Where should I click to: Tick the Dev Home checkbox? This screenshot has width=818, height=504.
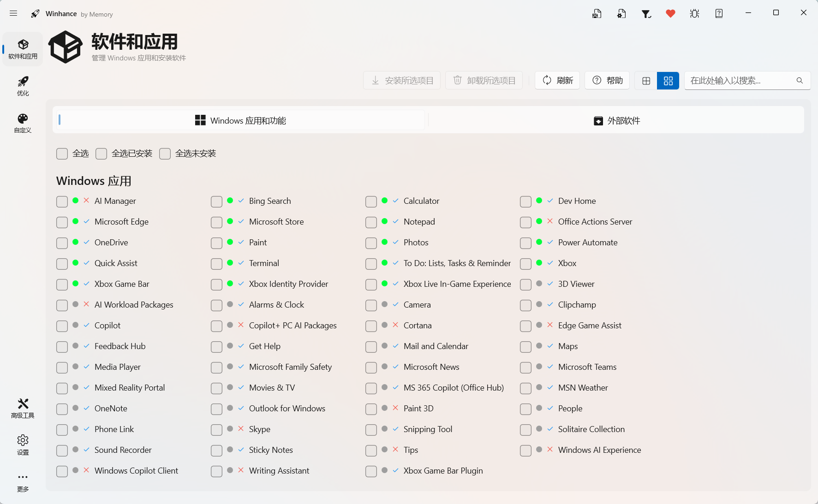point(525,202)
